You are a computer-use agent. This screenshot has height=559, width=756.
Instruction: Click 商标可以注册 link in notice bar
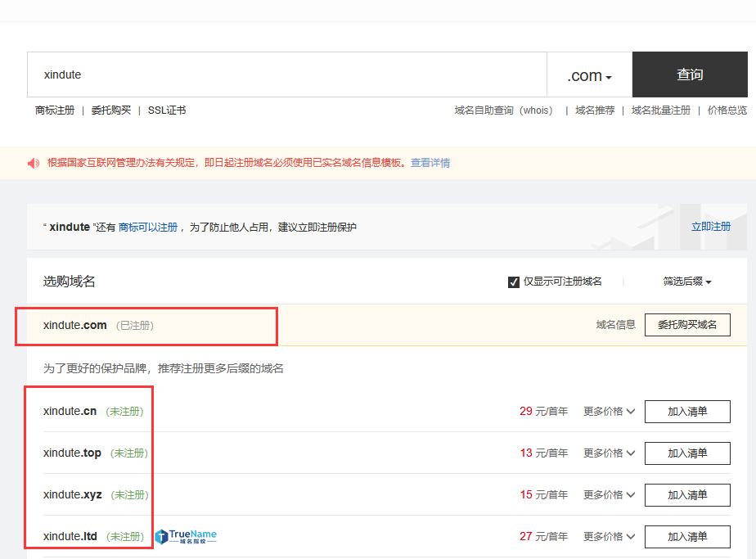click(145, 227)
